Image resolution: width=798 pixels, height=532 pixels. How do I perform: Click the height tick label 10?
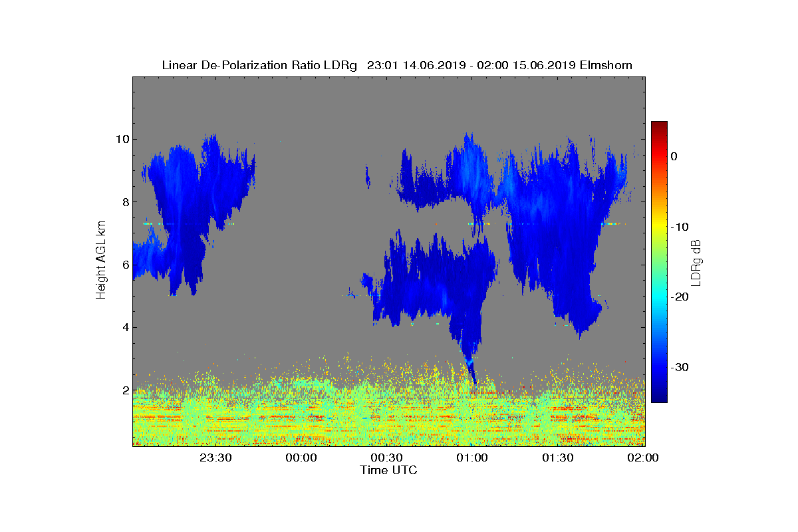click(x=122, y=139)
